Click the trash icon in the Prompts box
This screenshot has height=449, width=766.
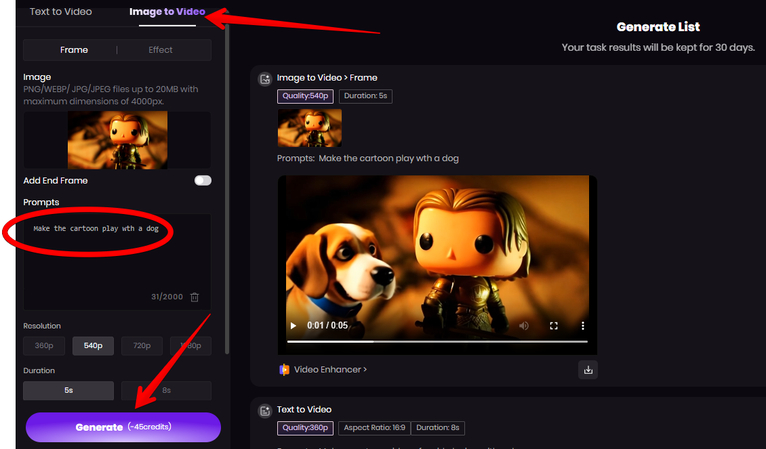coord(195,297)
